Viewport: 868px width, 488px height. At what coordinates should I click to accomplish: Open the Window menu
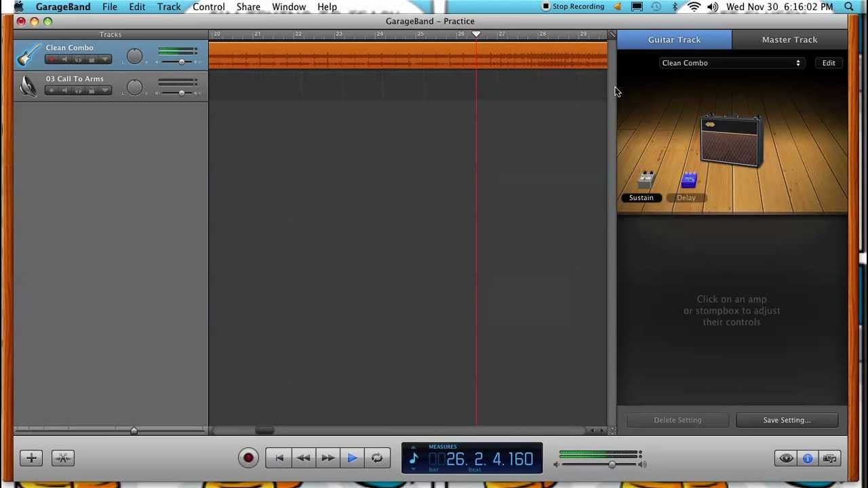coord(289,7)
